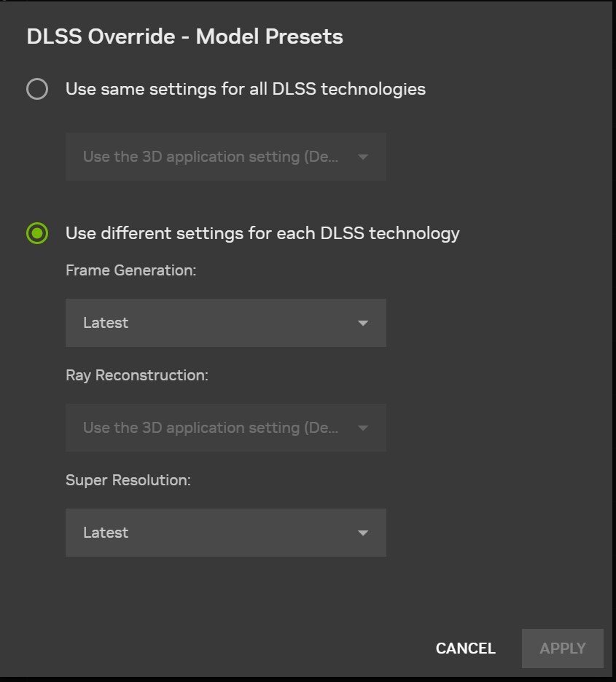Image resolution: width=616 pixels, height=682 pixels.
Task: Select the same-settings radio button circle
Action: (x=37, y=89)
